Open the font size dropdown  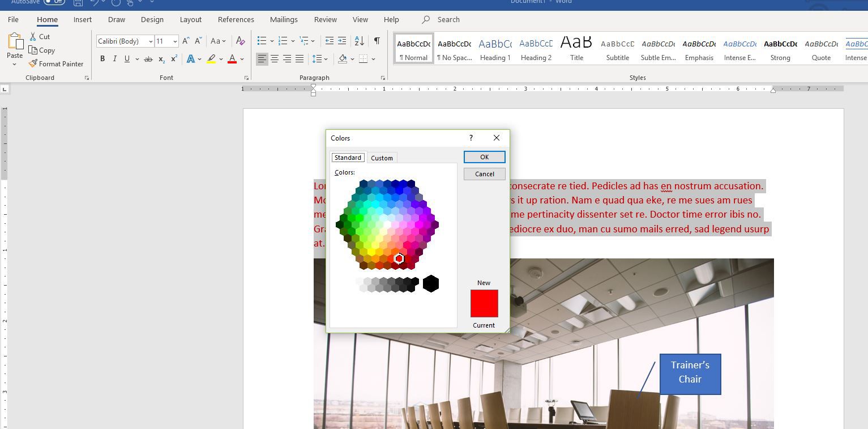(175, 41)
